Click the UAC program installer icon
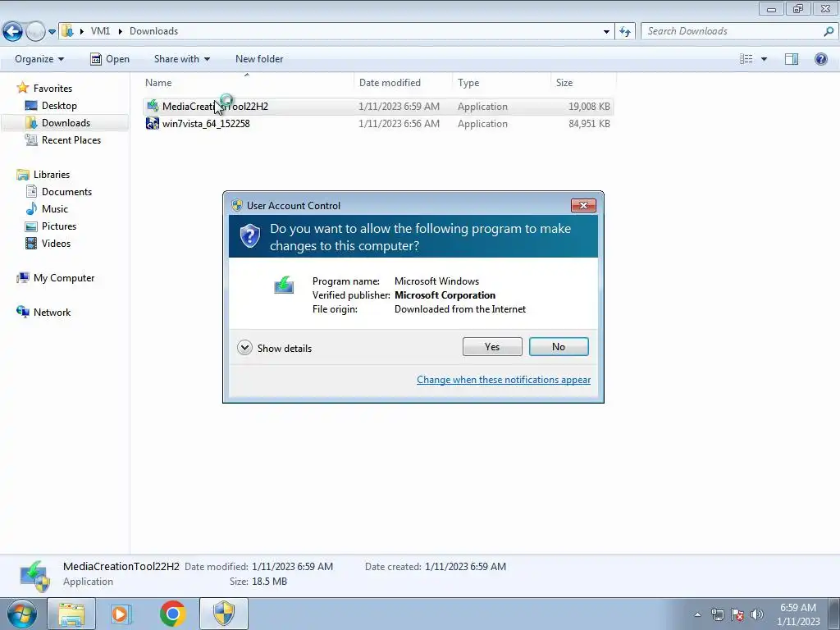The image size is (840, 630). pos(284,285)
